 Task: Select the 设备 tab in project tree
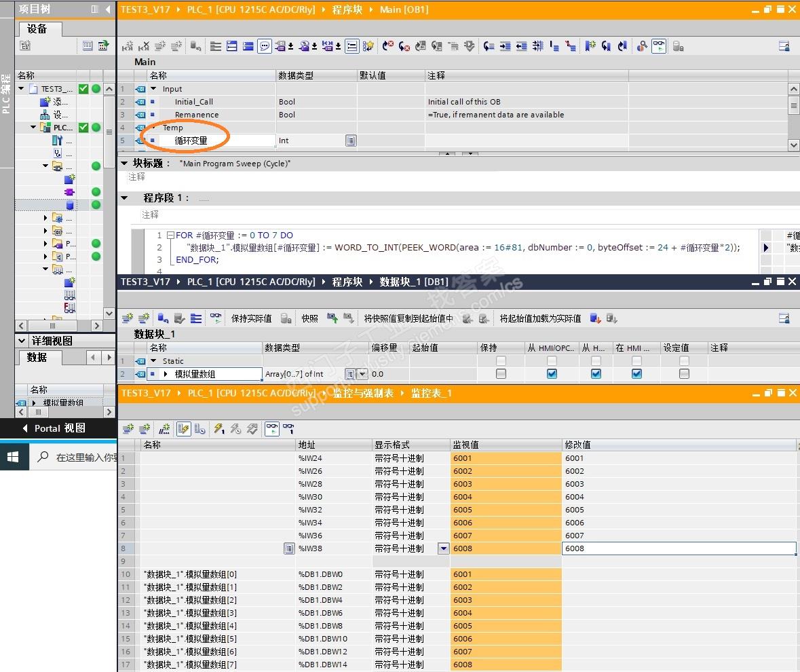tap(38, 29)
